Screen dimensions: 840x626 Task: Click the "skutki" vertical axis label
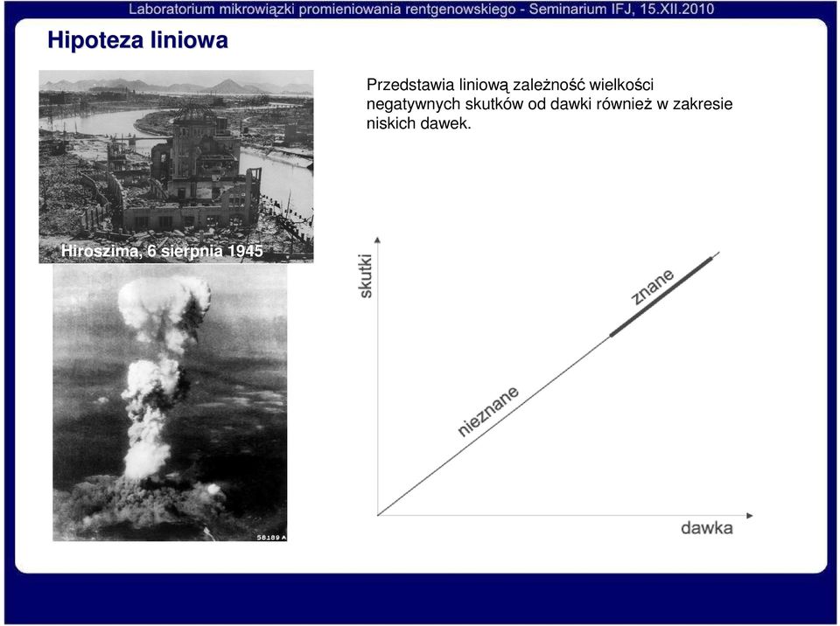point(365,275)
